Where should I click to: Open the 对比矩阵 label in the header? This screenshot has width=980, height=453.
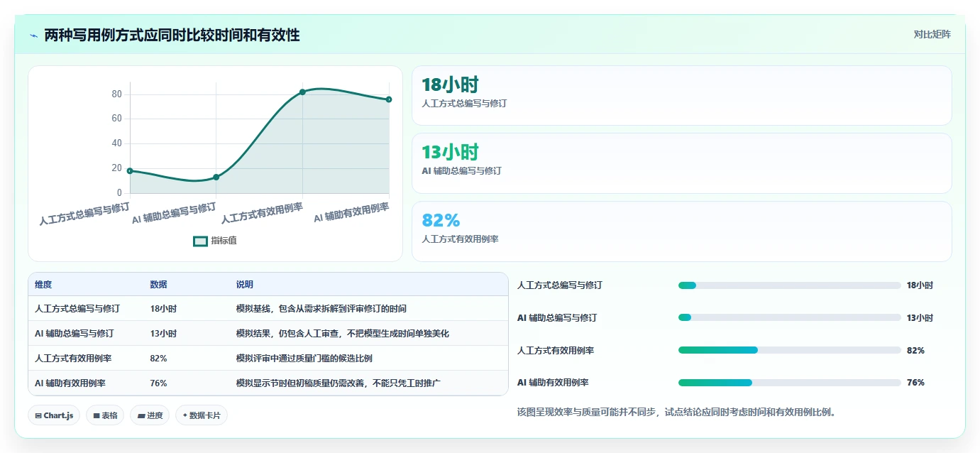pyautogui.click(x=932, y=34)
